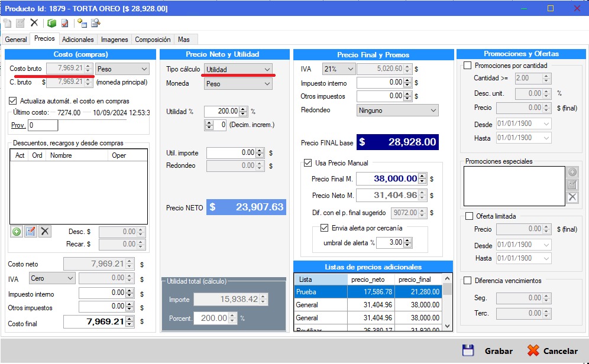Click the yellow plus add-table toolbar icon
Image resolution: width=589 pixels, height=364 pixels.
tap(82, 23)
